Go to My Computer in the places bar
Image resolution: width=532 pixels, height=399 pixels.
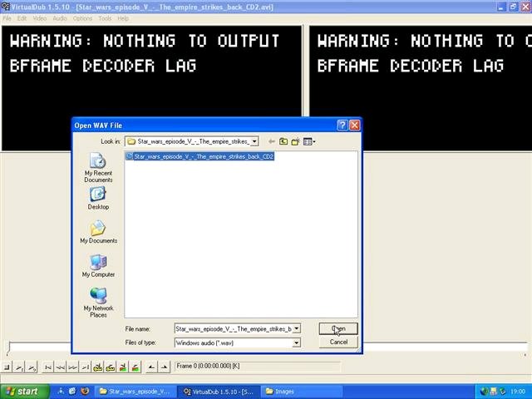coord(98,266)
